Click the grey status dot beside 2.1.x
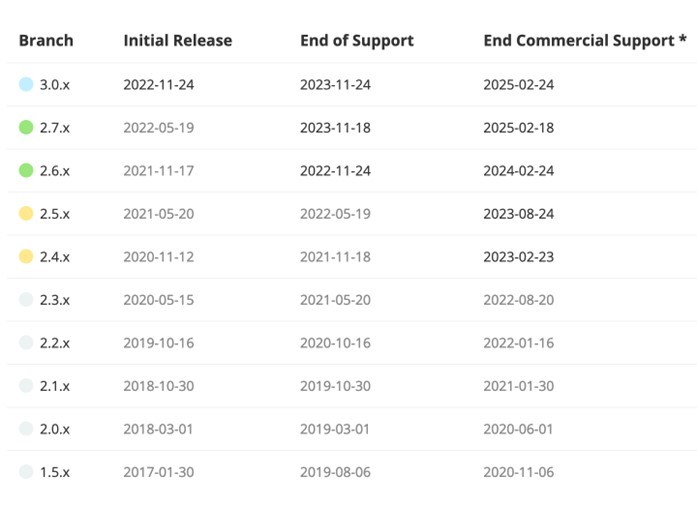The image size is (697, 505). click(26, 385)
